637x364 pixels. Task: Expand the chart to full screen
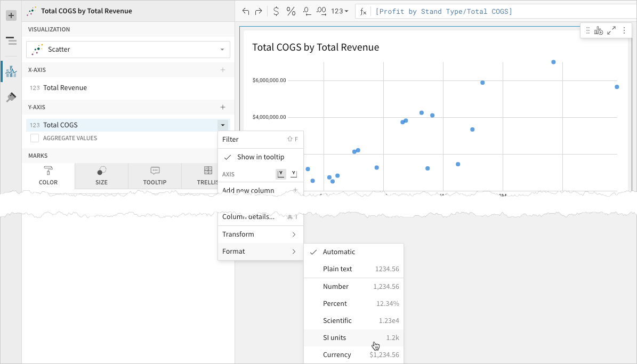click(x=611, y=31)
